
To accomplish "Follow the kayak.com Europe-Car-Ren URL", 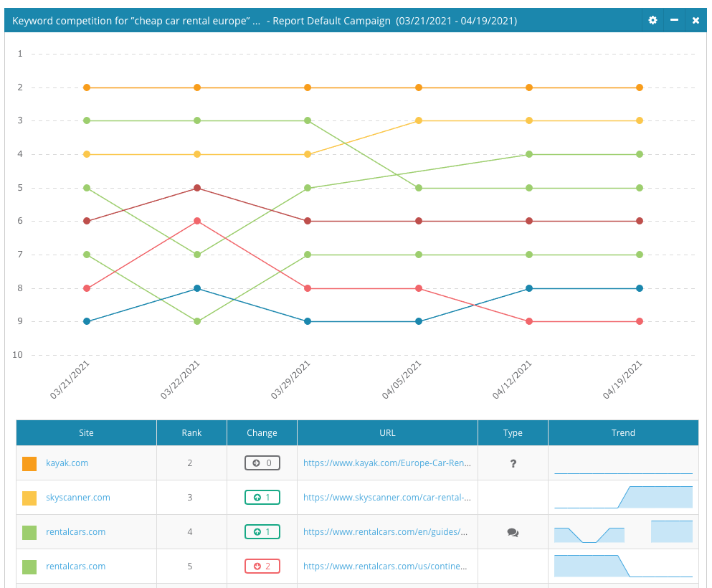I will click(x=387, y=463).
